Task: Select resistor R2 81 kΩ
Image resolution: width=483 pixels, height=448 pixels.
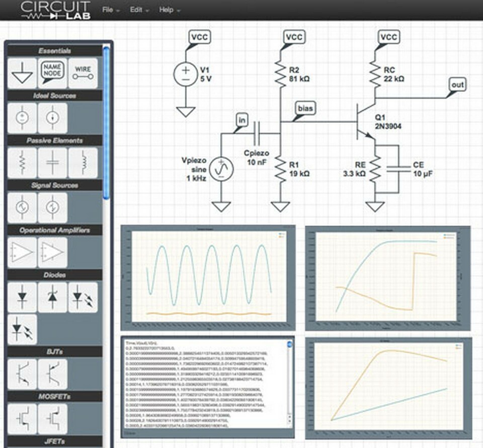Action: (x=280, y=74)
